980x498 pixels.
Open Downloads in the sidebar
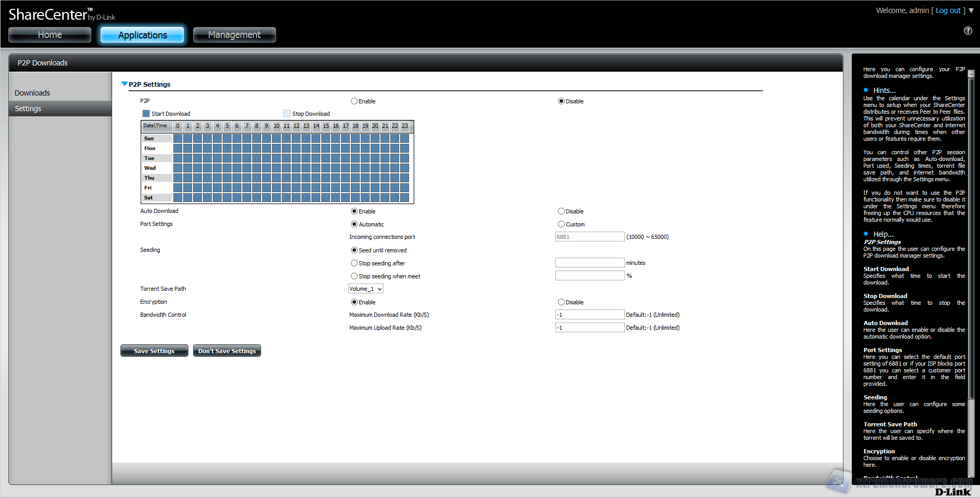[x=32, y=93]
